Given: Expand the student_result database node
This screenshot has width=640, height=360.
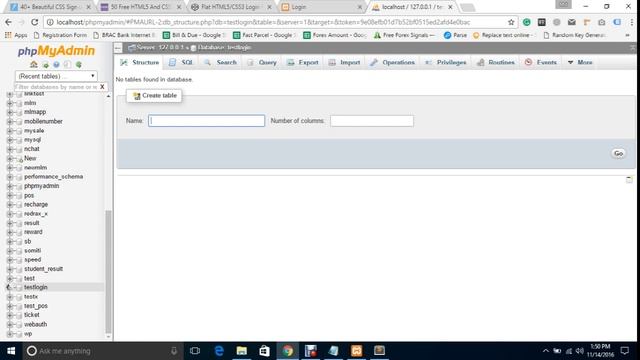Looking at the screenshot, I should [x=10, y=269].
